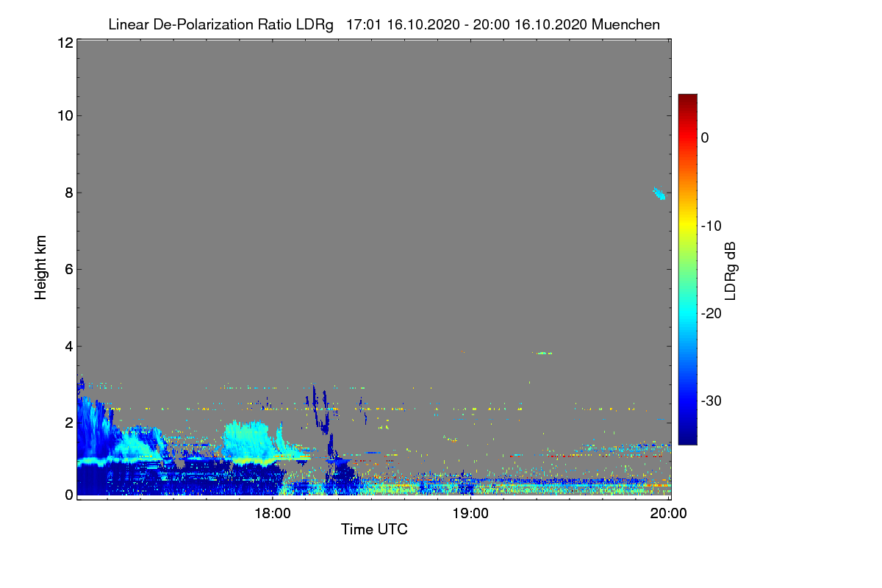The height and width of the screenshot is (588, 882).
Task: Click the -30 colorbar label
Action: [x=711, y=401]
